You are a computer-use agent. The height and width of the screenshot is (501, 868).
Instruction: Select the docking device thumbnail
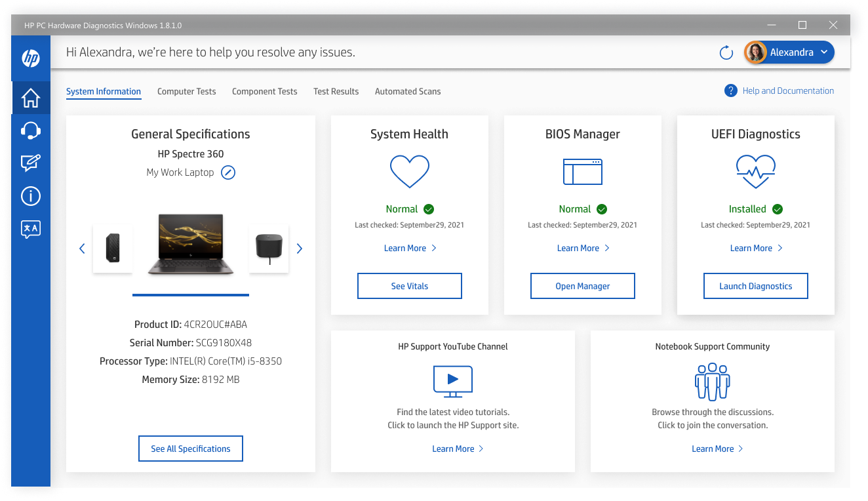click(269, 249)
